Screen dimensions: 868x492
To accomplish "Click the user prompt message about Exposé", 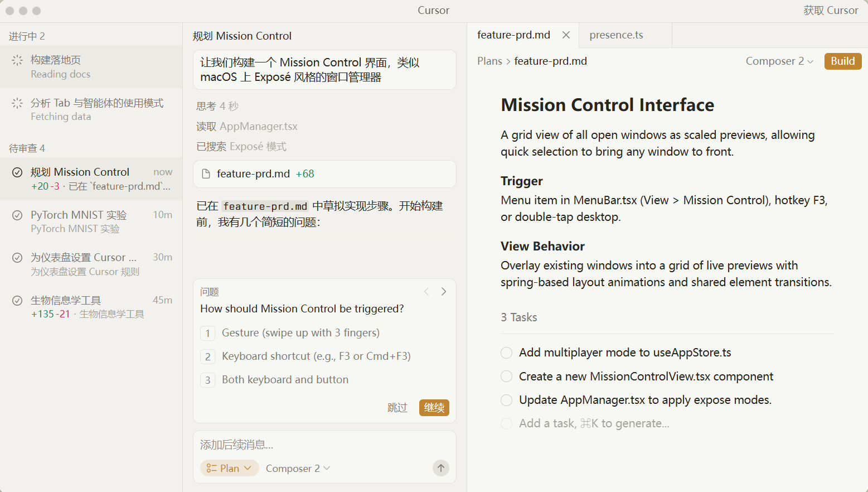I will coord(324,70).
